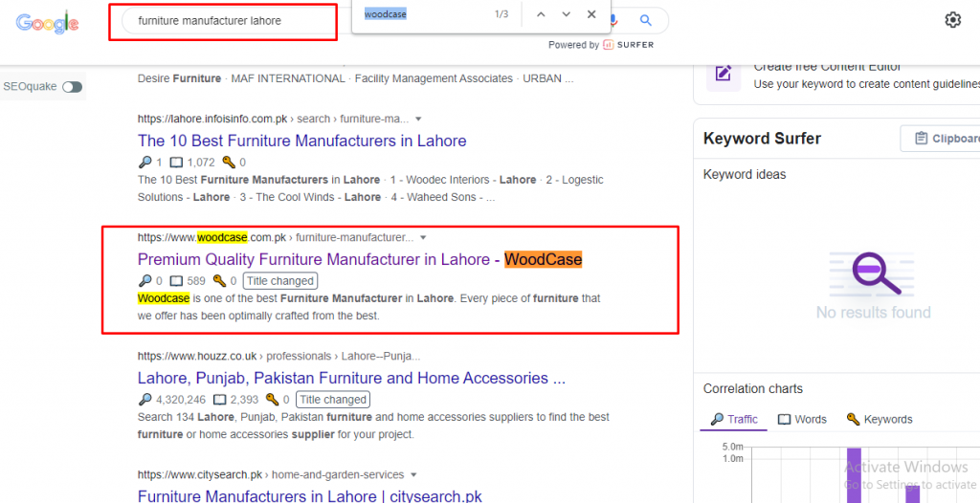This screenshot has height=503, width=980.
Task: Click the blue search magnifier icon
Action: click(x=646, y=20)
